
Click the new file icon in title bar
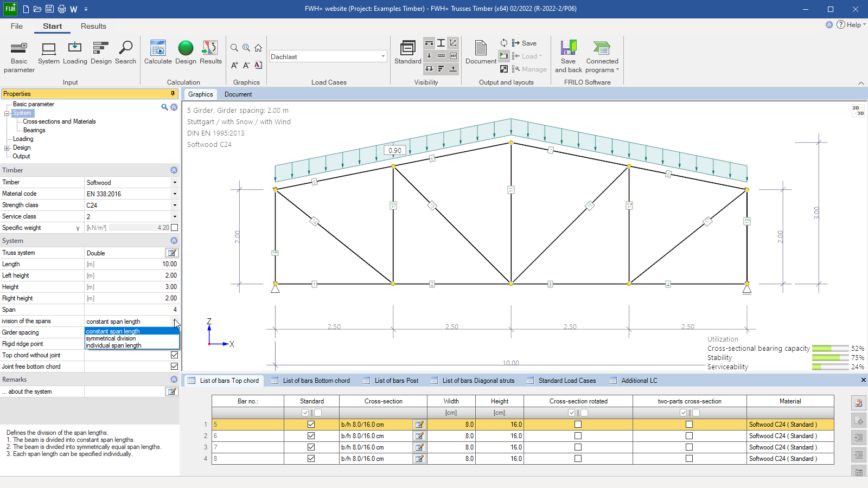pyautogui.click(x=26, y=9)
